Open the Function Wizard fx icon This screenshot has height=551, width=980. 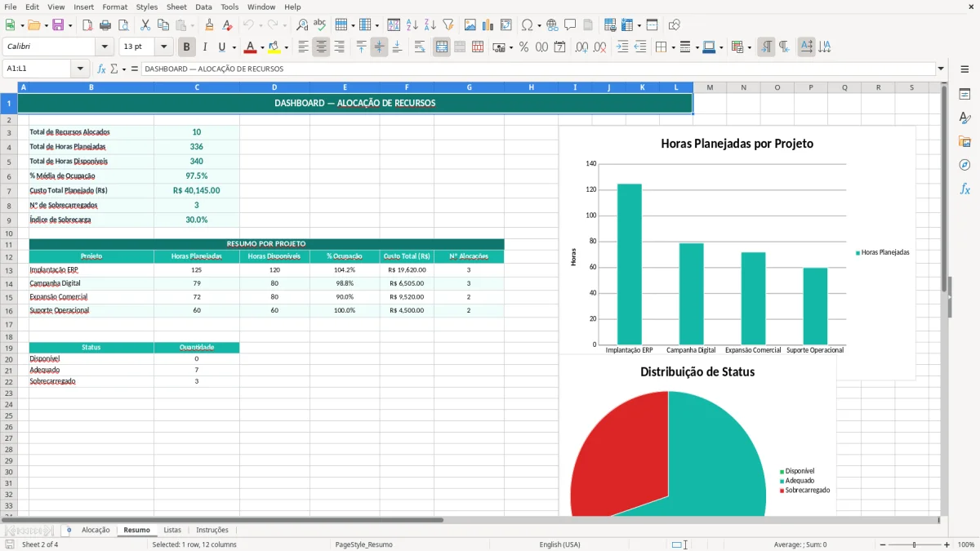[x=102, y=69]
